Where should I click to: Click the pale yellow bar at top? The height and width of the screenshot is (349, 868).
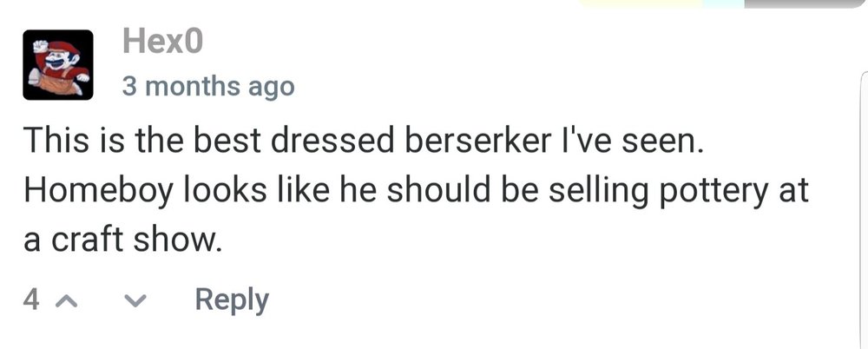point(641,3)
